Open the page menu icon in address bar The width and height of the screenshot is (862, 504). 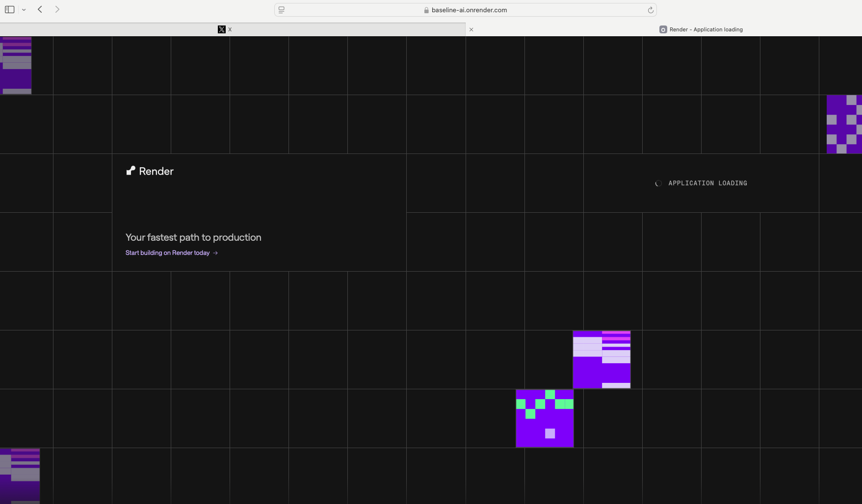point(282,10)
